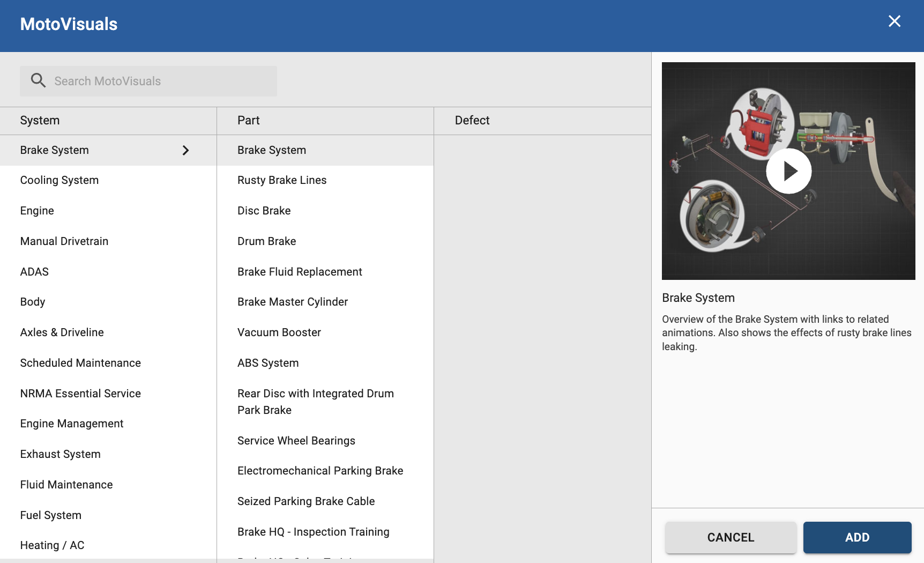Image resolution: width=924 pixels, height=563 pixels.
Task: Play the Brake System animation video
Action: [x=788, y=171]
